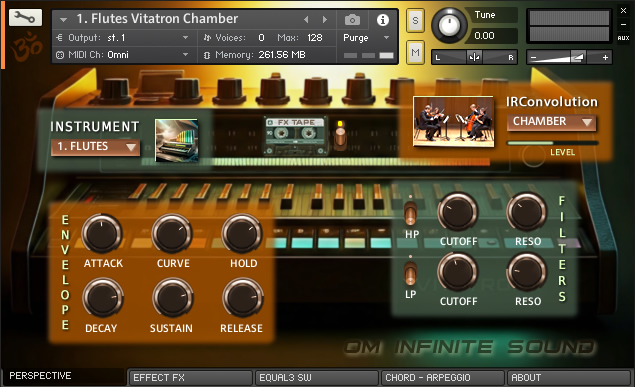Click the AUX sends button
The width and height of the screenshot is (635, 387).
point(623,38)
